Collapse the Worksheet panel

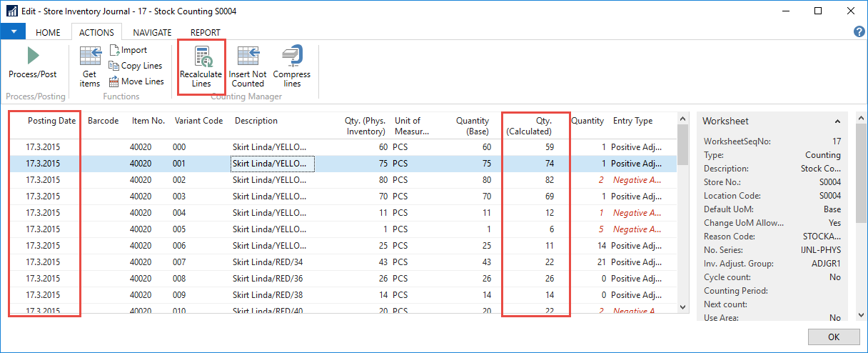click(x=837, y=121)
